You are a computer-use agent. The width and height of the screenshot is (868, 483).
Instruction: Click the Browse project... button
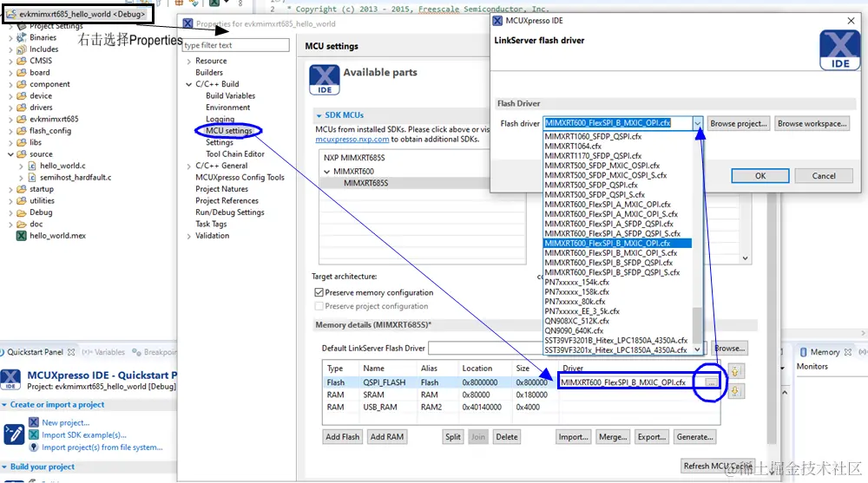click(739, 123)
